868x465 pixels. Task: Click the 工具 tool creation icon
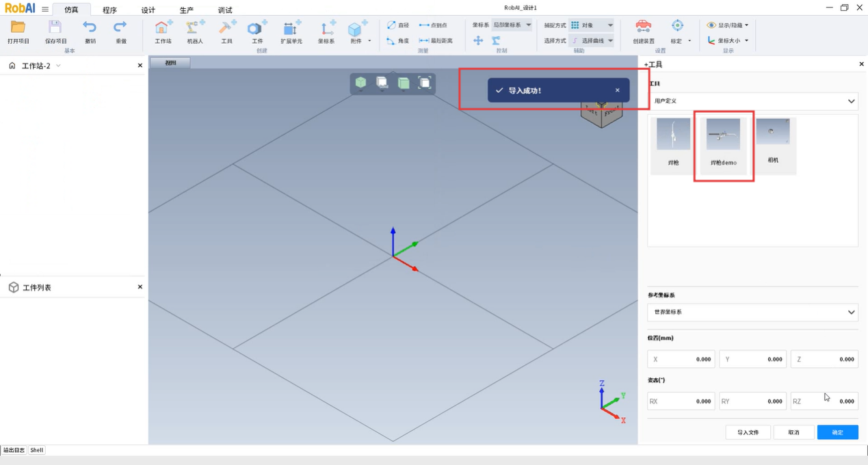coord(226,27)
